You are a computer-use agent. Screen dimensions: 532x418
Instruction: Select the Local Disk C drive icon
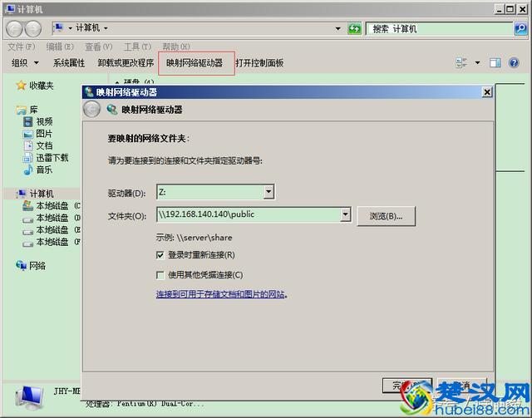pyautogui.click(x=27, y=205)
